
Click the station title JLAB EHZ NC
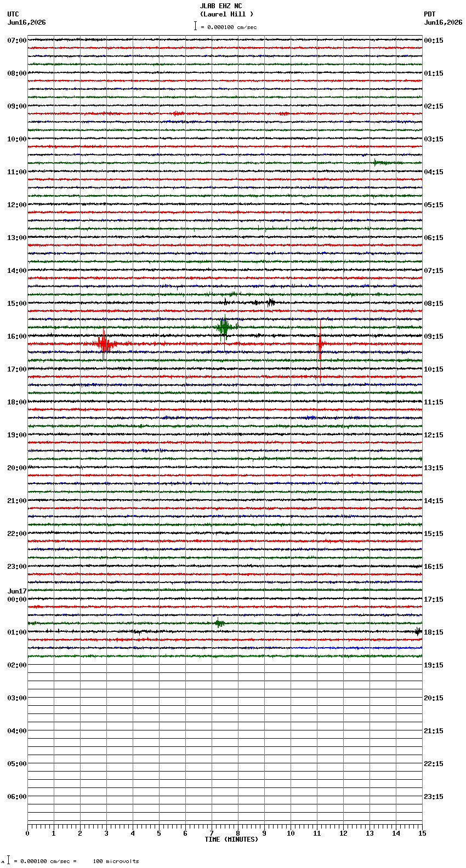[220, 6]
